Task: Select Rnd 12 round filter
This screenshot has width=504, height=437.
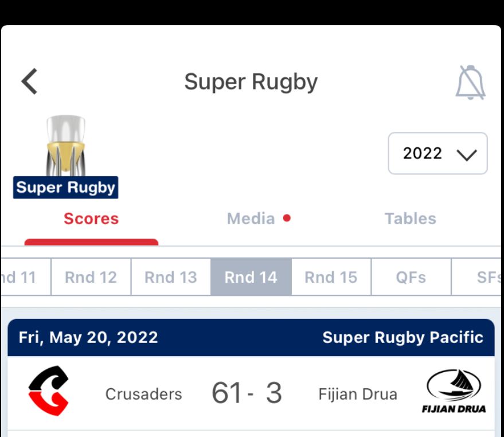Action: click(91, 277)
